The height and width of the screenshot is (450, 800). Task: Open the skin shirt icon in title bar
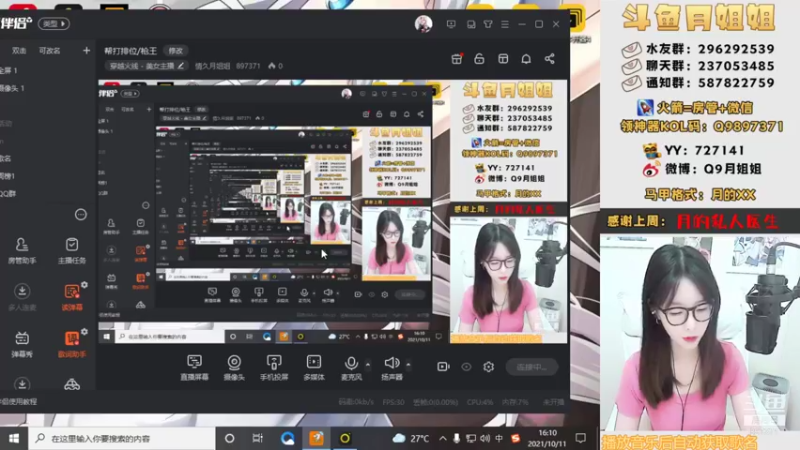(x=488, y=24)
